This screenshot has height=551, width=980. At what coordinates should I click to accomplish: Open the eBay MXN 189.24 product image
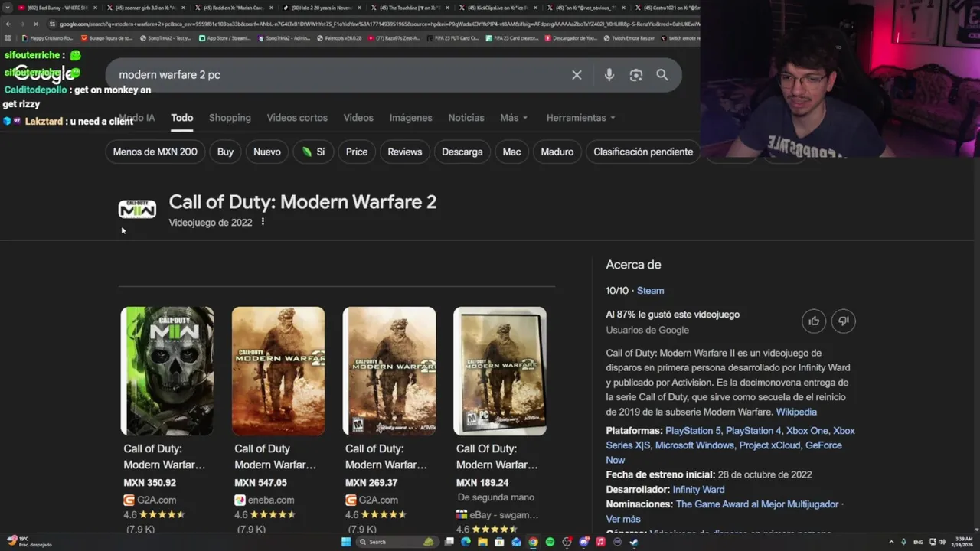click(x=500, y=371)
